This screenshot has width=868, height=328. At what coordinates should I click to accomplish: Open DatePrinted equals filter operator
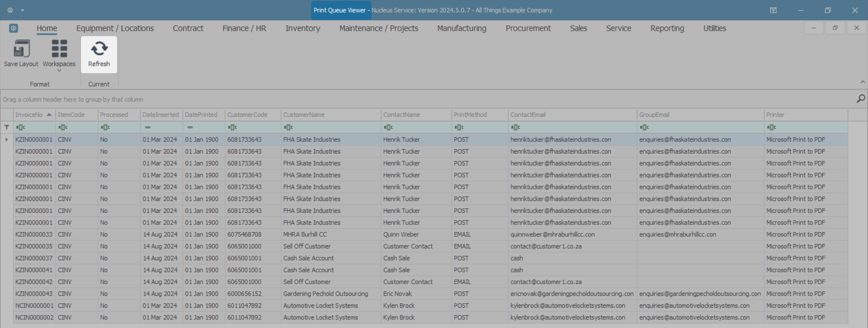tap(190, 127)
